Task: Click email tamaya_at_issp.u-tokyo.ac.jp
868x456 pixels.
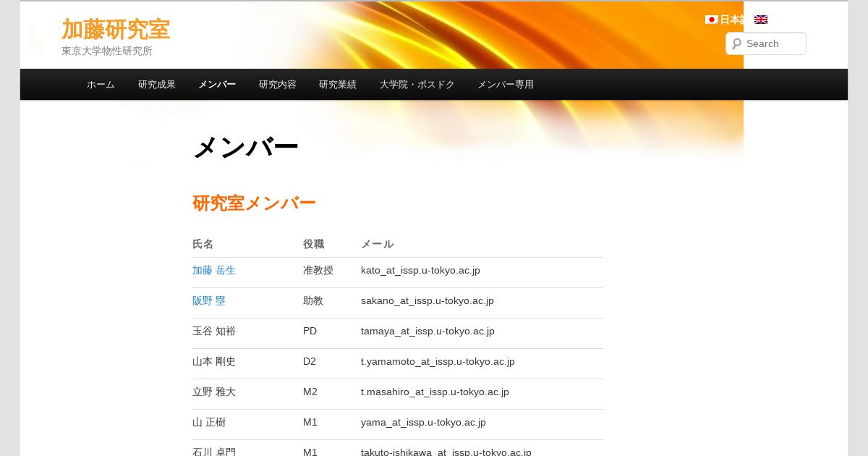Action: point(427,331)
